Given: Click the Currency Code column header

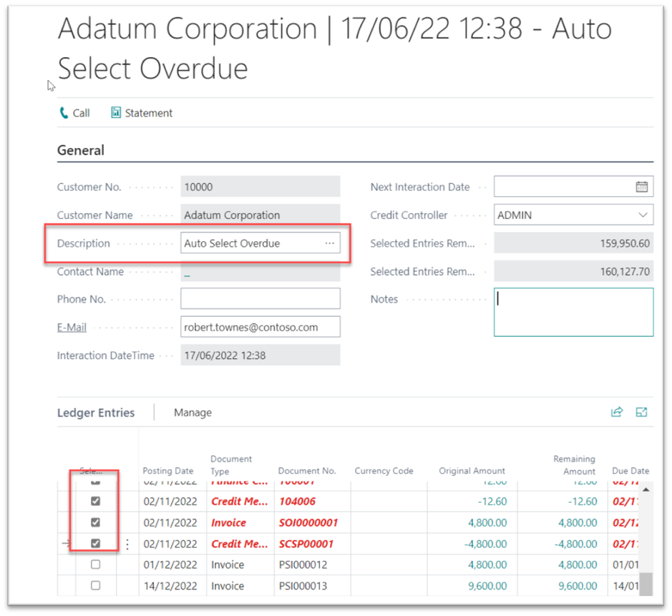Looking at the screenshot, I should (x=384, y=470).
